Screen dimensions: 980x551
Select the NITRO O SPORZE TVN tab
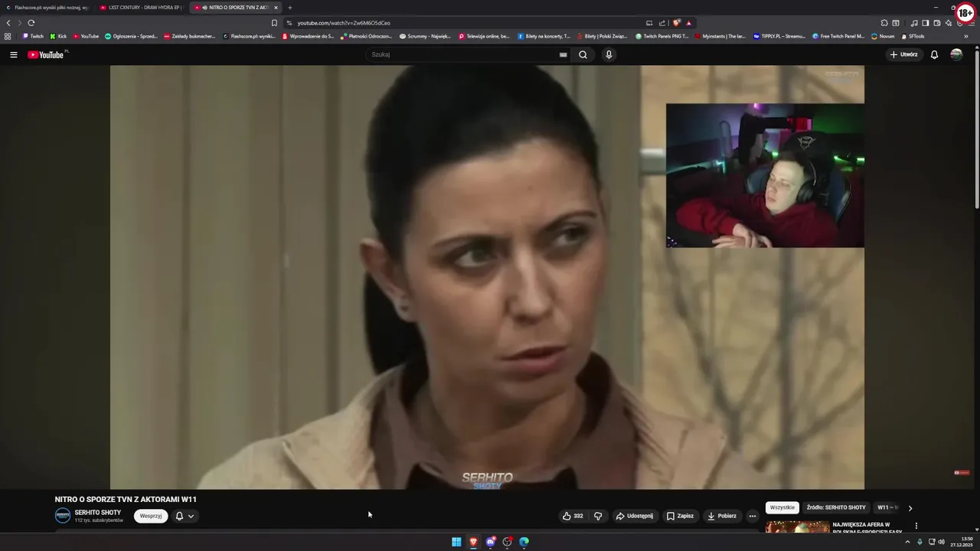point(234,8)
